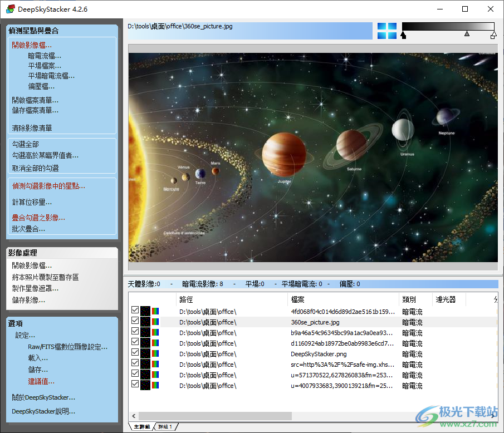Click 勾選全部 to check all
Viewport: 504px width, 433px height.
(x=26, y=144)
